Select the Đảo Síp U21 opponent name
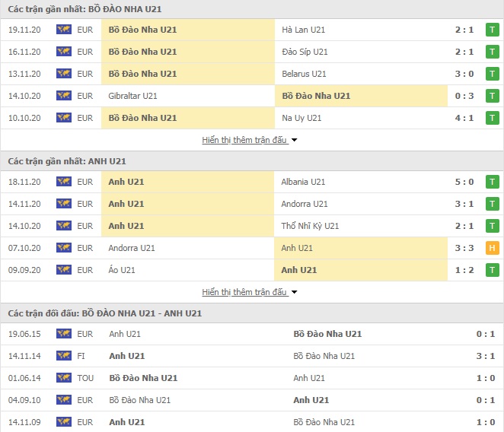 click(x=305, y=52)
